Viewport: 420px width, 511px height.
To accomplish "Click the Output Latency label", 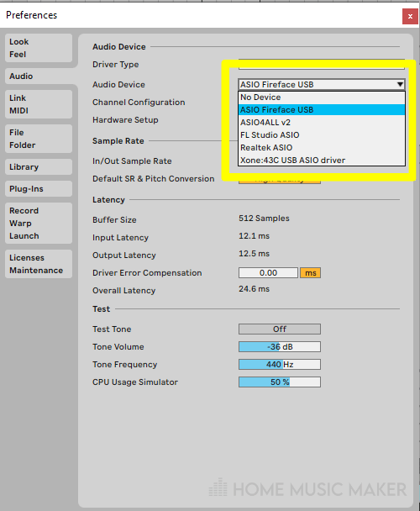I will point(124,255).
